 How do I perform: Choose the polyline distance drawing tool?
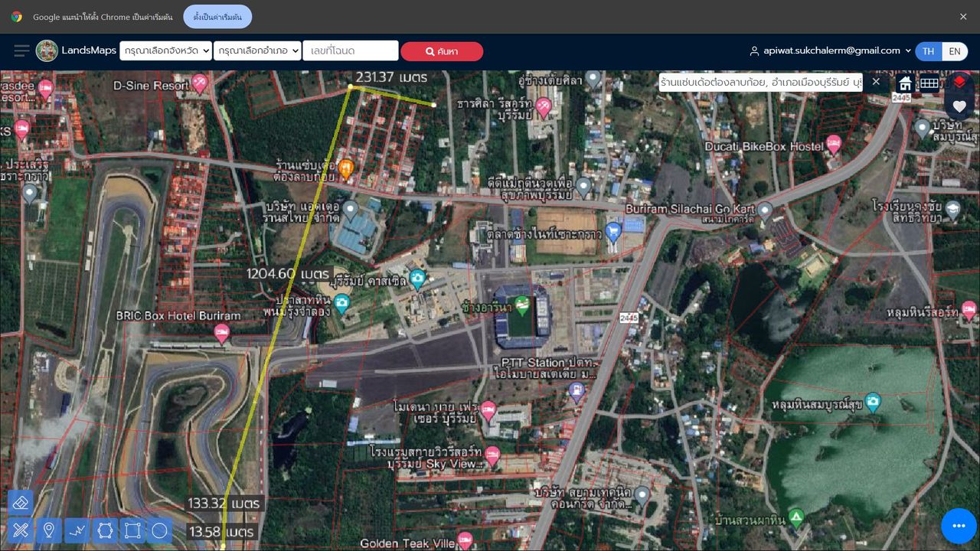pos(77,530)
